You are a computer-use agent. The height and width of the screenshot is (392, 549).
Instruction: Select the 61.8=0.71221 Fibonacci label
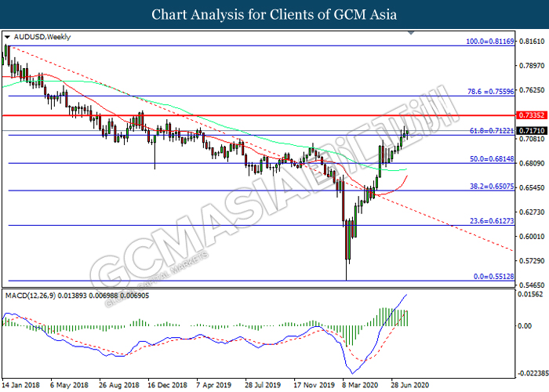tap(492, 131)
